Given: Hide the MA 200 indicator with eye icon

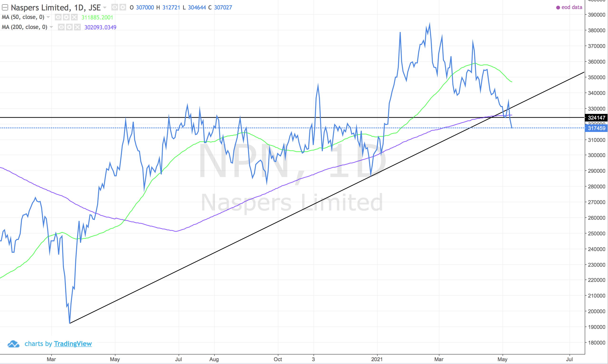Looking at the screenshot, I should [x=61, y=27].
